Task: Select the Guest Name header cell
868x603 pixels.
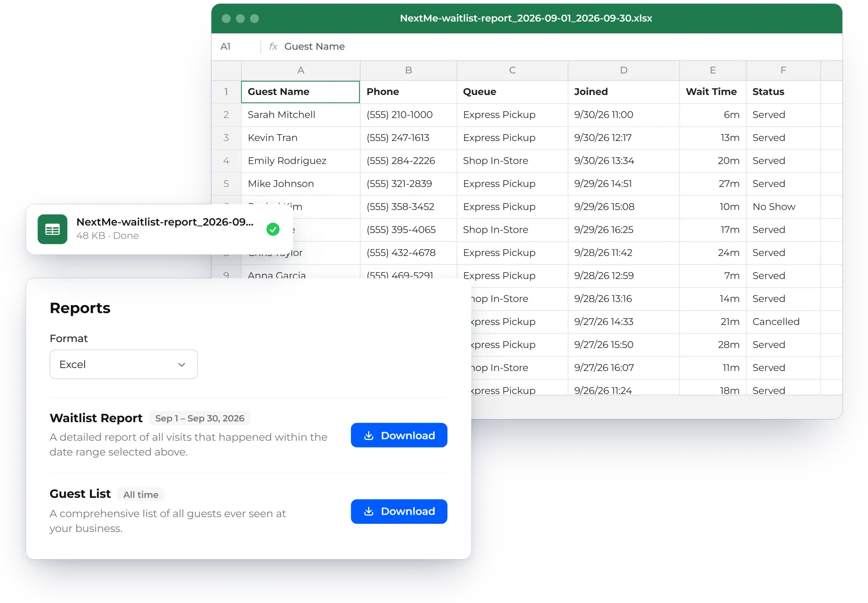Action: 301,92
